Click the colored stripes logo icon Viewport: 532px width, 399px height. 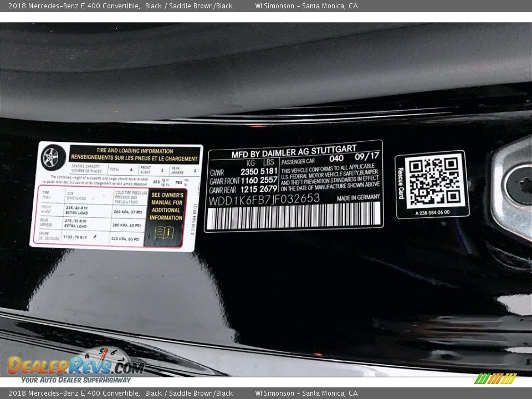point(495,378)
